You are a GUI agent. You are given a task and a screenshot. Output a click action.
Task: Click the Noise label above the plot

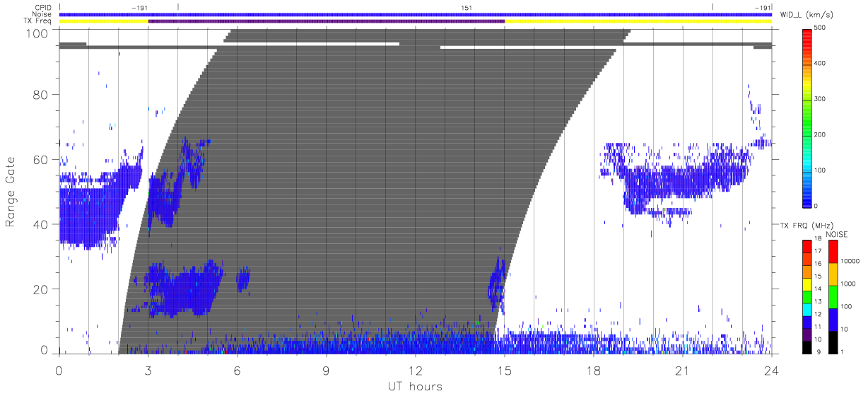42,14
